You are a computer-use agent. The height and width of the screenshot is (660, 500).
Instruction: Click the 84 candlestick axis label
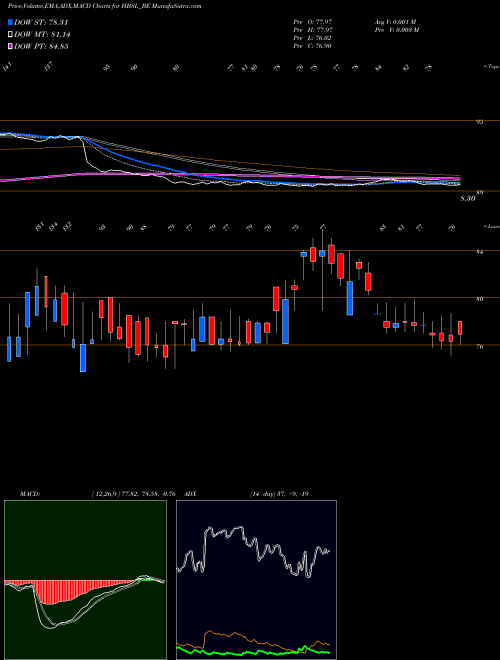(479, 252)
